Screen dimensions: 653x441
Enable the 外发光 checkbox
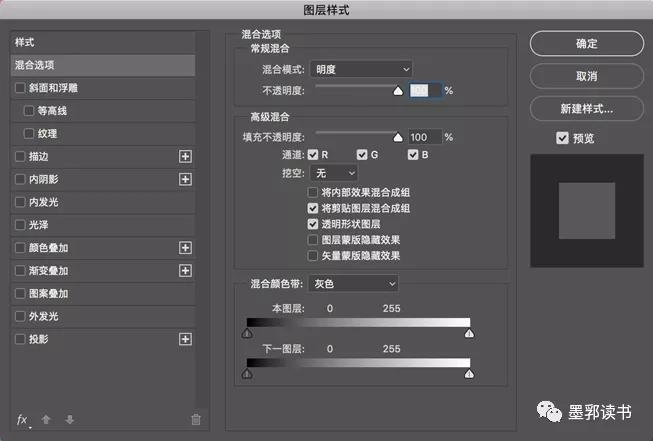(x=20, y=316)
